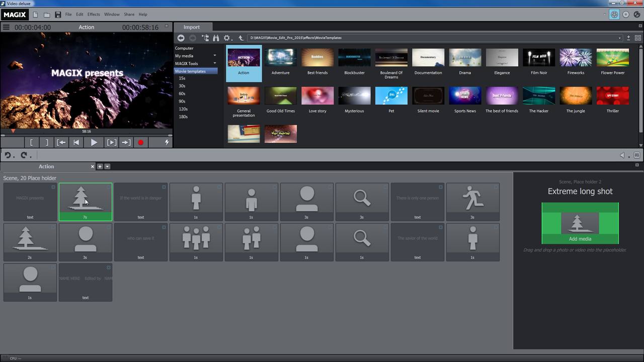Open the Effects menu
The width and height of the screenshot is (644, 362).
(94, 15)
